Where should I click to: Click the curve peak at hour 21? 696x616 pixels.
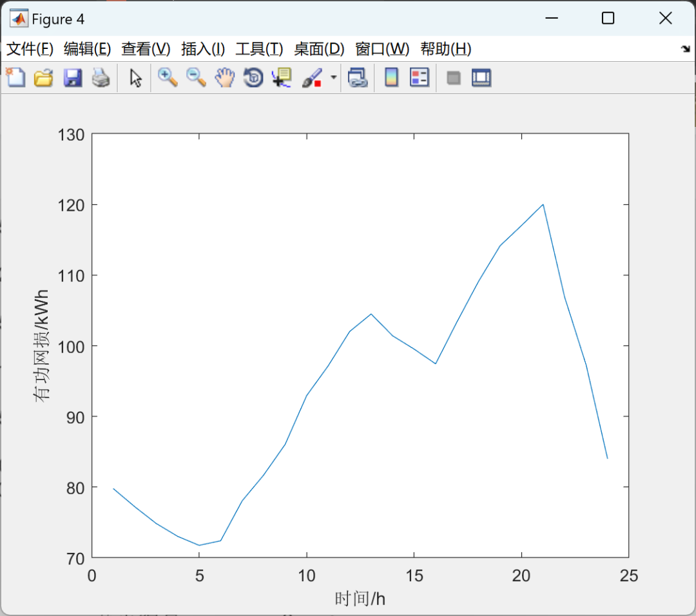543,205
